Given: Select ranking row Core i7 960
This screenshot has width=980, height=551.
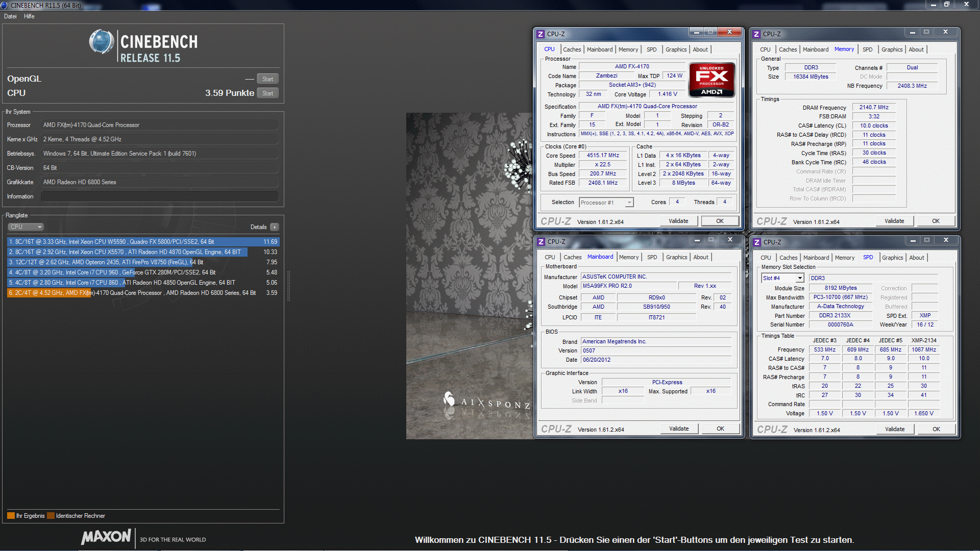Looking at the screenshot, I should 143,272.
